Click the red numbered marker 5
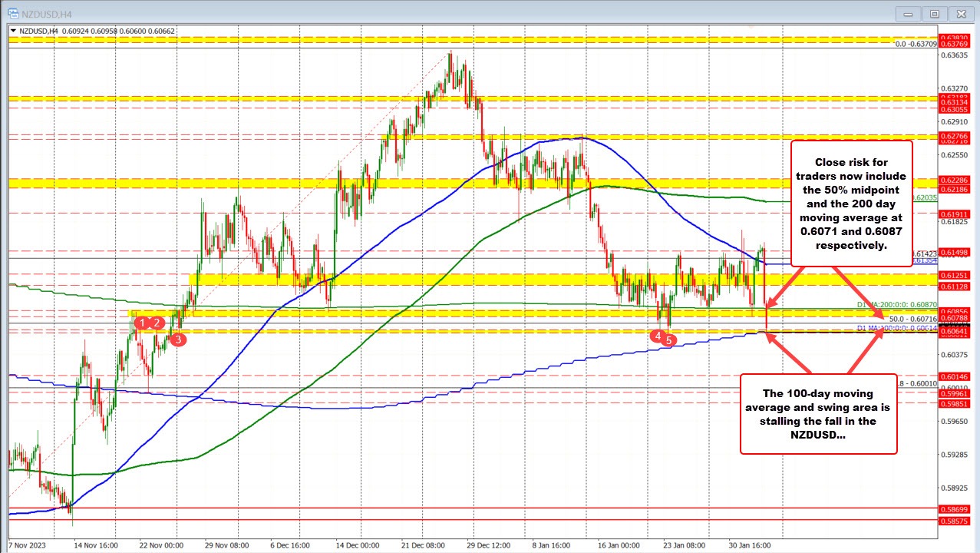The image size is (980, 553). tap(669, 339)
